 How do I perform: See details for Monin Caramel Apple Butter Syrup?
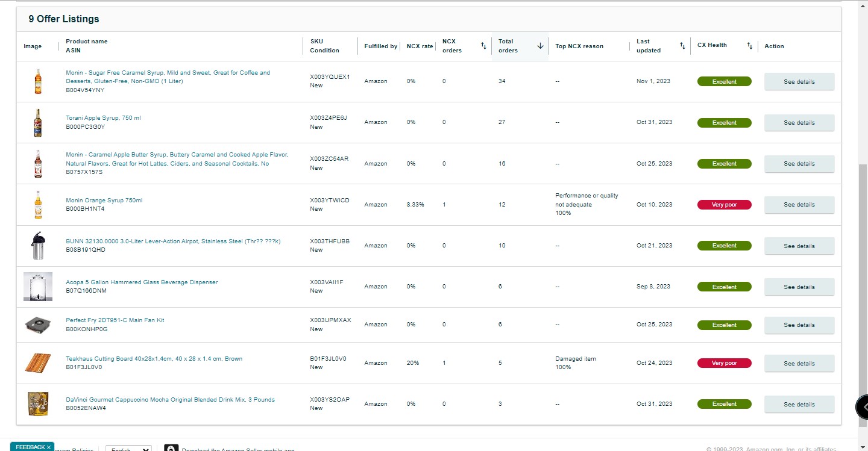[799, 164]
